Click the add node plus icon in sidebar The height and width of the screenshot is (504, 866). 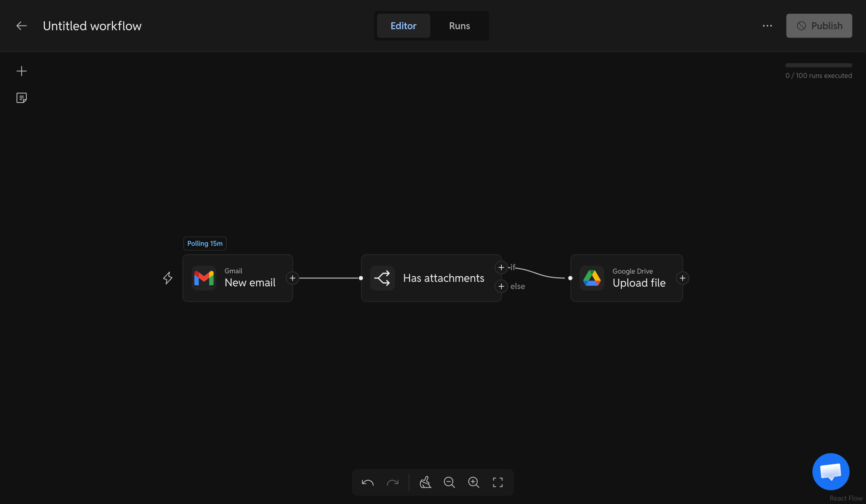click(x=21, y=71)
